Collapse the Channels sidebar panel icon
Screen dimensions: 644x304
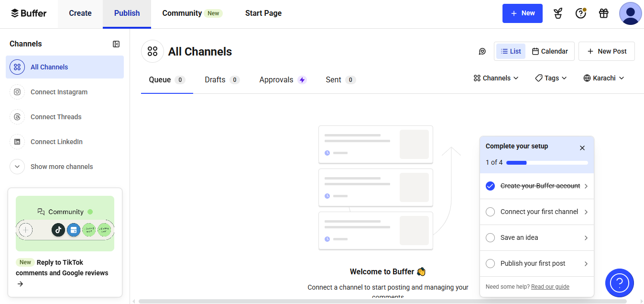coord(116,44)
